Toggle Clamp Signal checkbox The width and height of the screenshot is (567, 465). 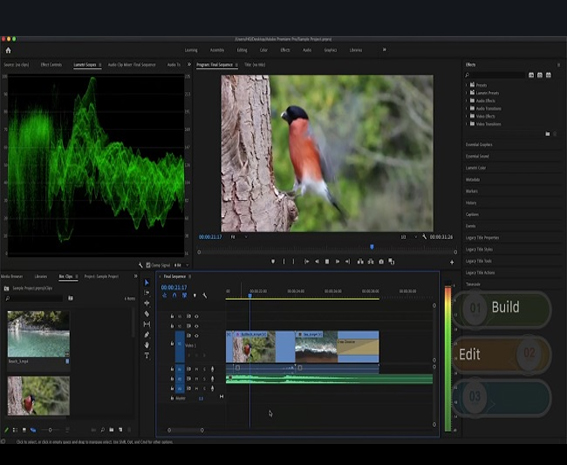[148, 265]
